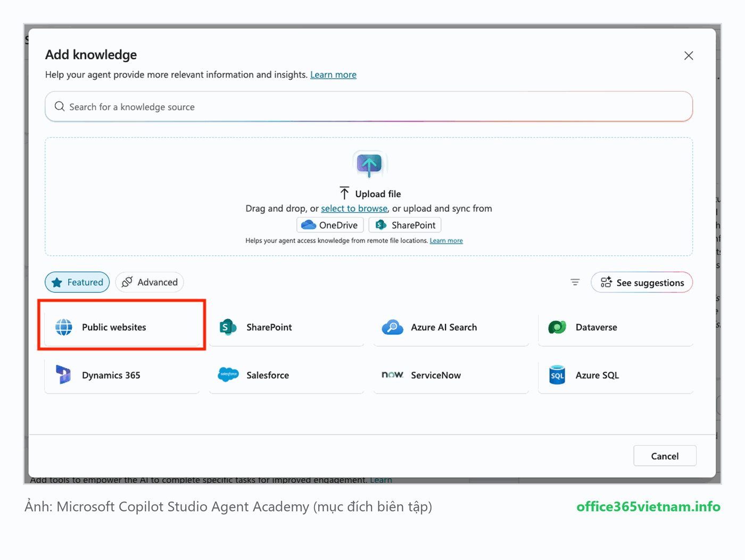The image size is (745, 560).
Task: Choose the Salesforce label
Action: [x=268, y=375]
